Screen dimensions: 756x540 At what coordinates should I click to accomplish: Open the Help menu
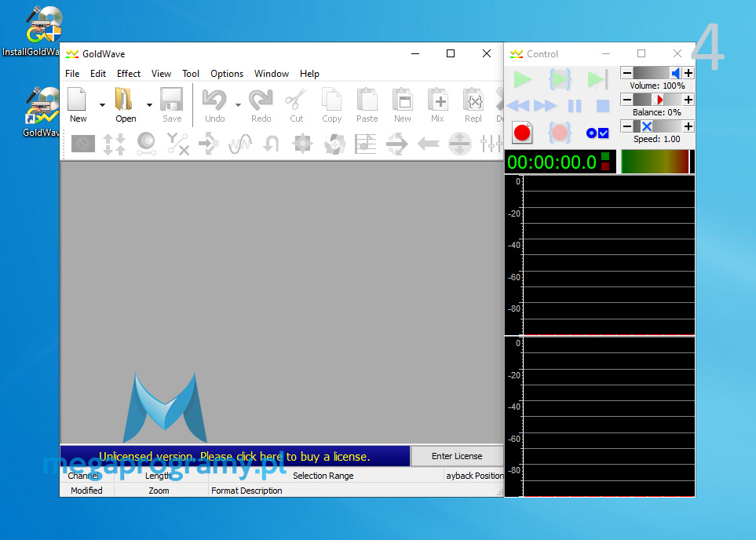(309, 74)
